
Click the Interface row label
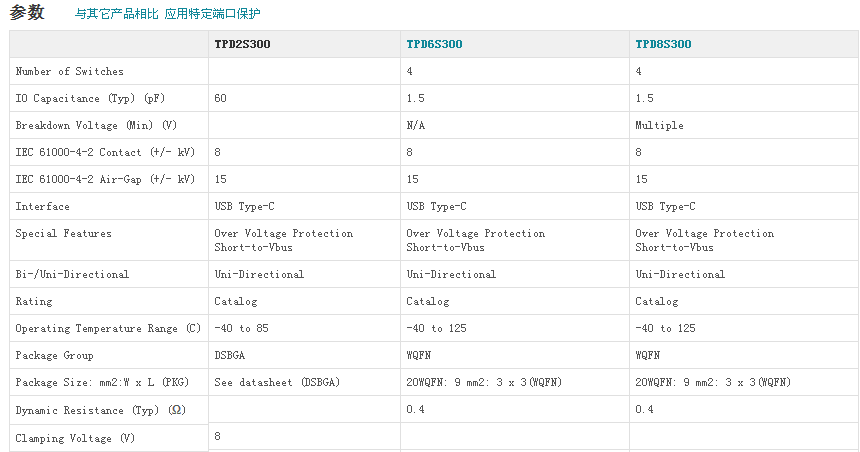coord(43,206)
